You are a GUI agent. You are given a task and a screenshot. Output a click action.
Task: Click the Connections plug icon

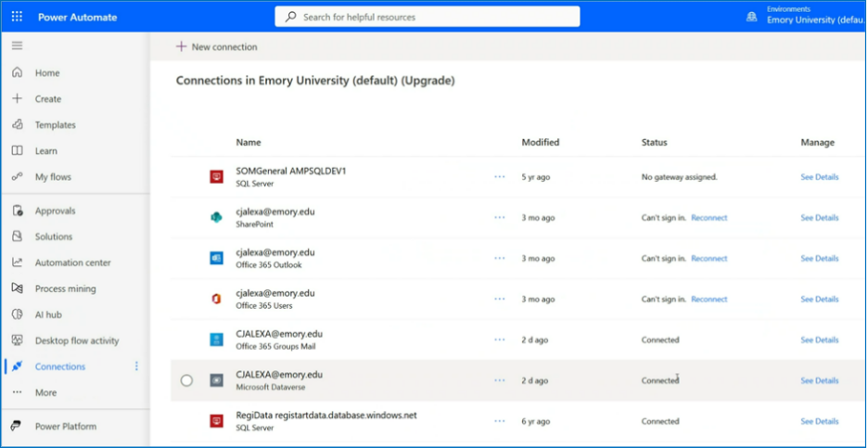(x=18, y=366)
